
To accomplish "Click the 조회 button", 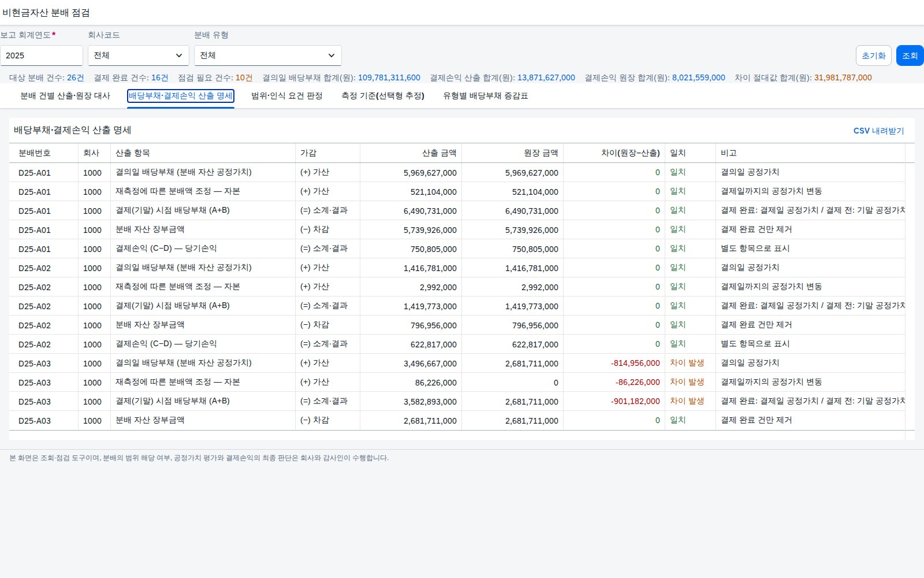I will pos(910,55).
